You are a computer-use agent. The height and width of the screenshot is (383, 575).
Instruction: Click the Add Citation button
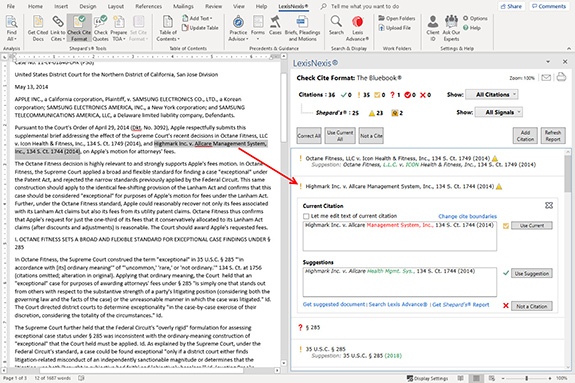coord(525,136)
